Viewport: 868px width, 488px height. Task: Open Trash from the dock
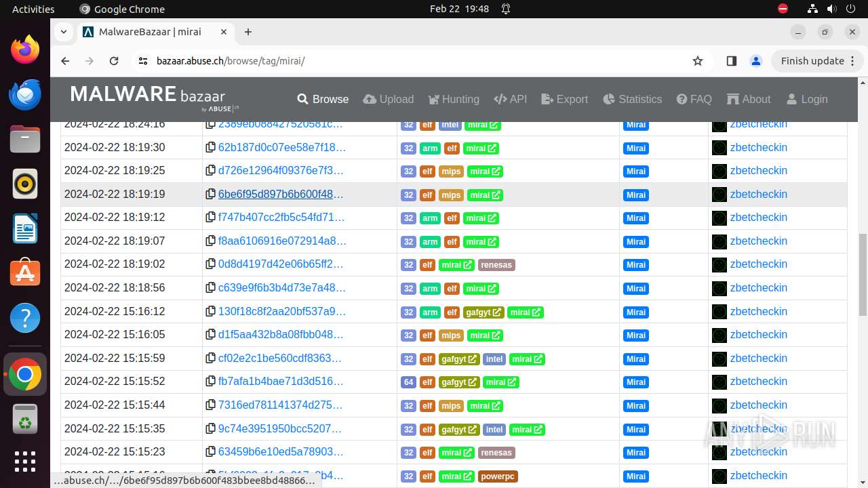pyautogui.click(x=25, y=419)
